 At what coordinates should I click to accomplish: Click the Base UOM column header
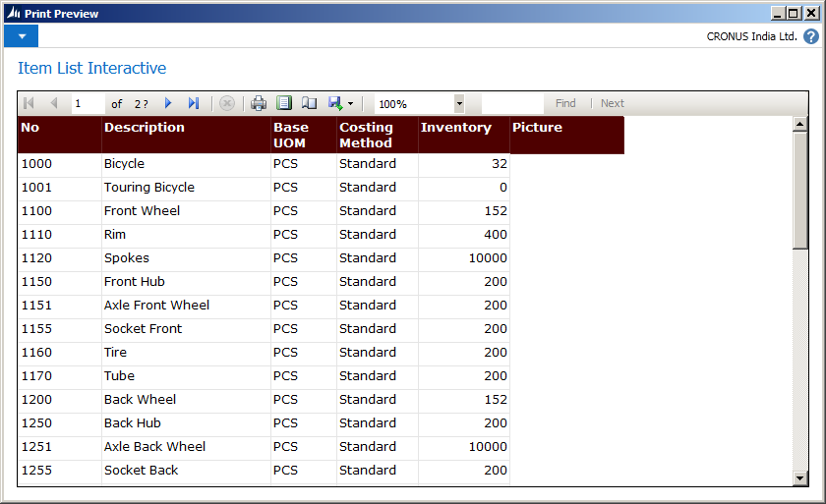[304, 135]
